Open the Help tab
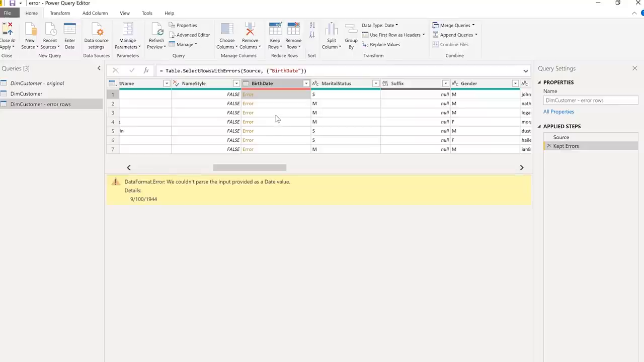Image resolution: width=644 pixels, height=362 pixels. 169,13
